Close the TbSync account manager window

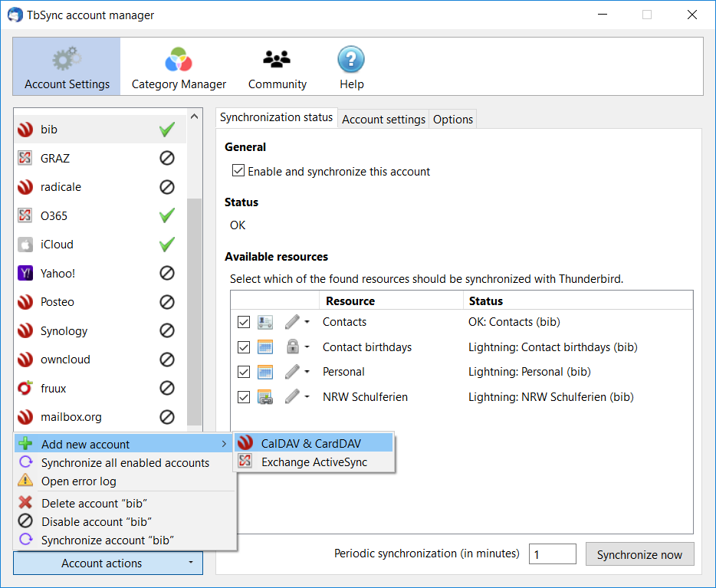[x=691, y=15]
